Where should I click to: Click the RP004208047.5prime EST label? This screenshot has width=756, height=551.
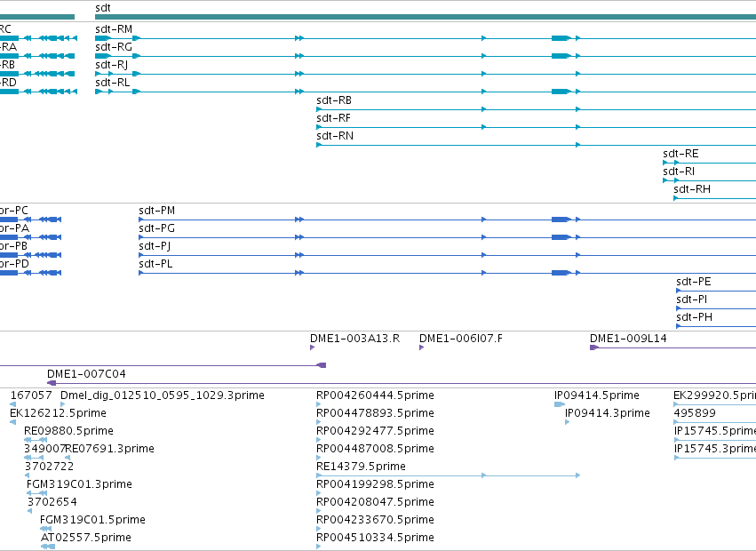[x=375, y=502]
